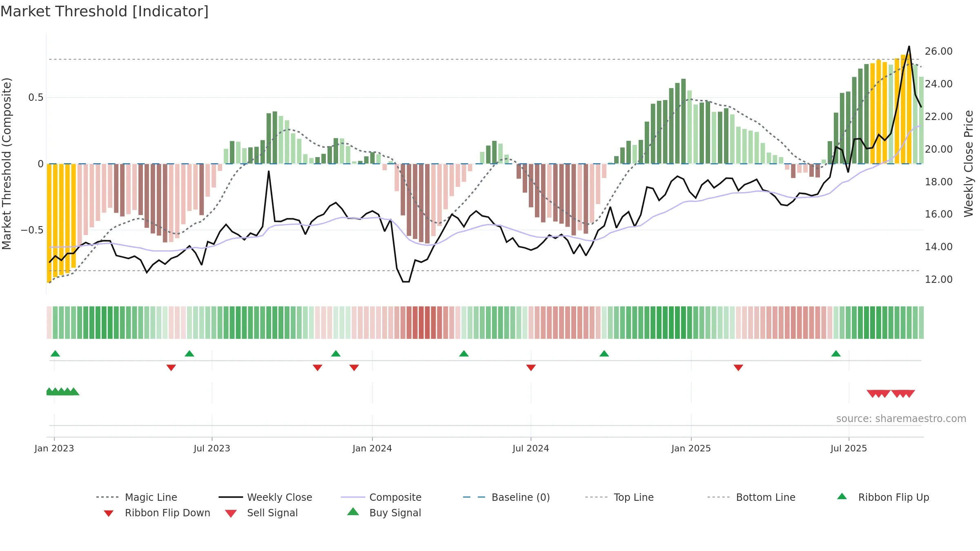Click the first orange bar at January 2023
The image size is (980, 551).
coord(49,223)
